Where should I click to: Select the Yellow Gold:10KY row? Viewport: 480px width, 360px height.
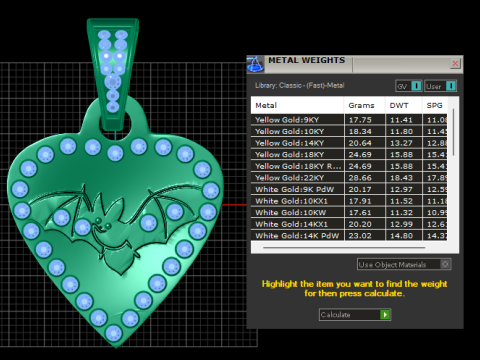pyautogui.click(x=349, y=131)
